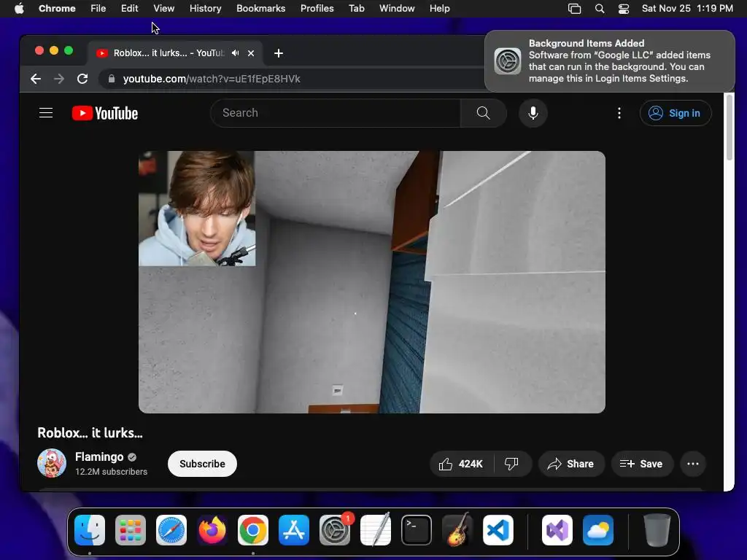
Task: Dislike the video with thumbs-down icon
Action: (x=511, y=464)
